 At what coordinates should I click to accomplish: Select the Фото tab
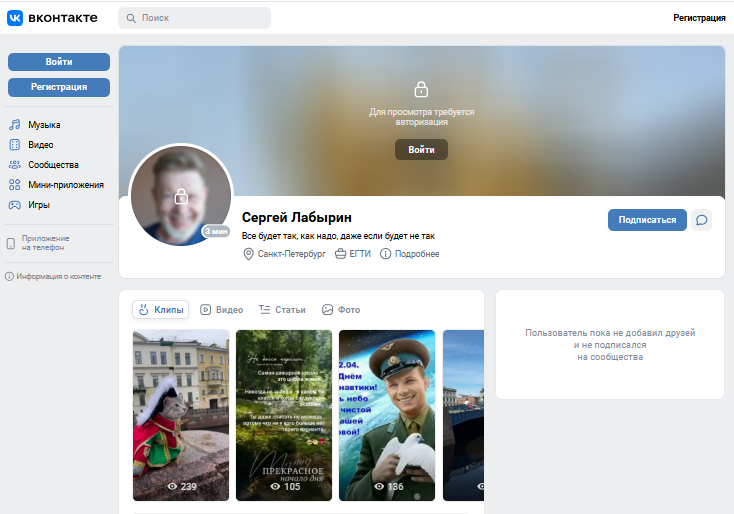341,309
